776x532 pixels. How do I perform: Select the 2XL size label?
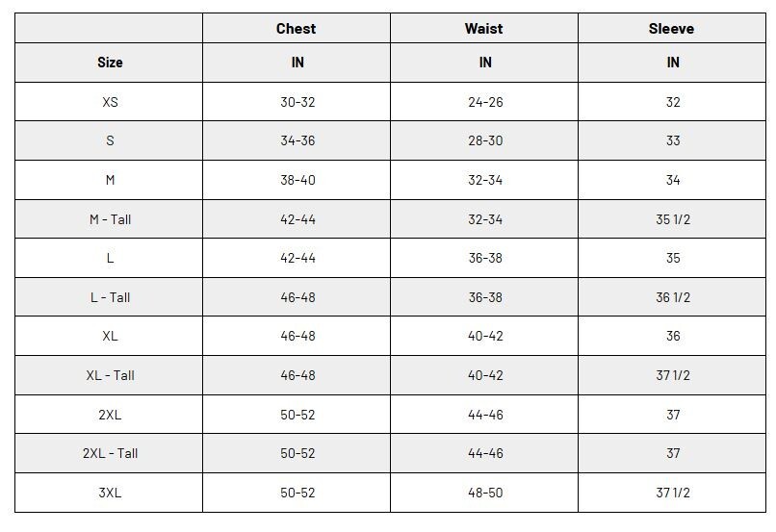click(x=110, y=415)
